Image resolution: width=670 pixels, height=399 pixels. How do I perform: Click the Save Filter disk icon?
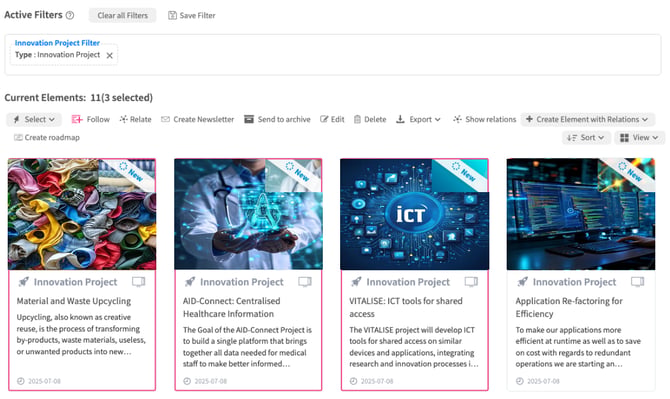[172, 15]
